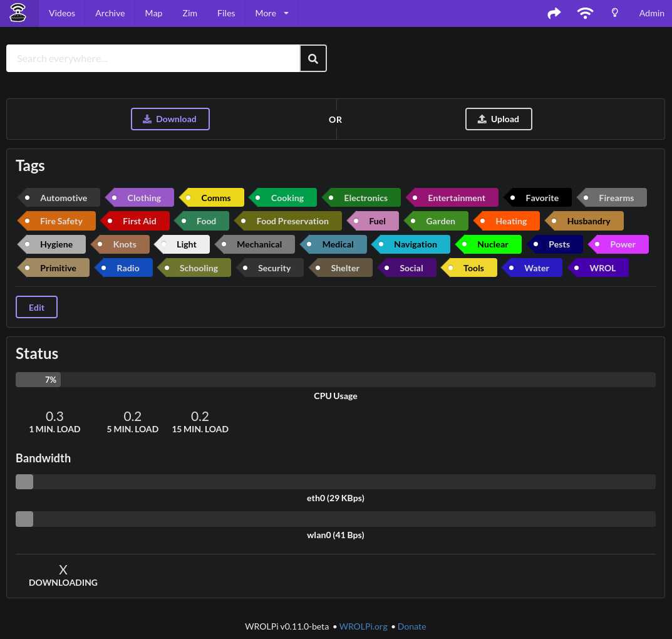Viewport: 672px width, 639px height.
Task: Open the Admin page
Action: pos(651,13)
